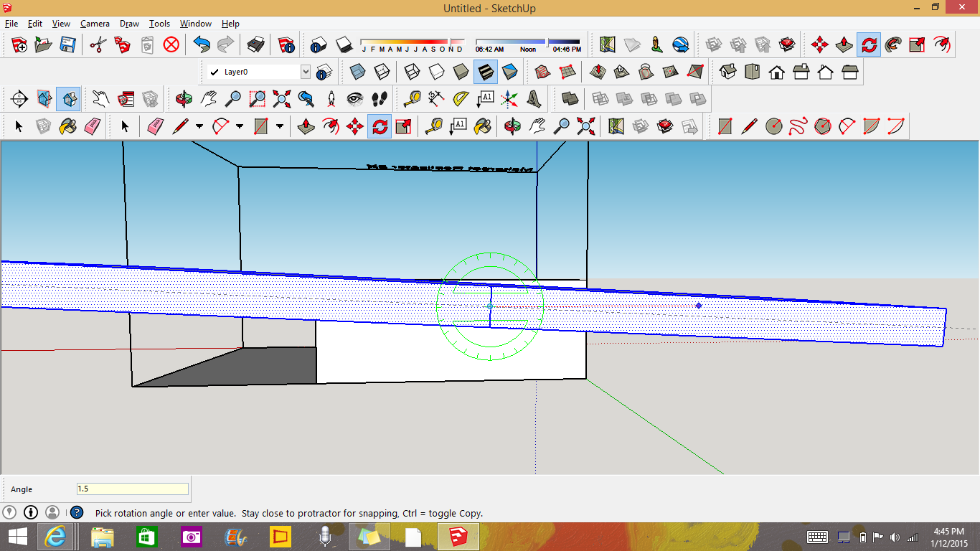980x551 pixels.
Task: Open the Draw menu
Action: [129, 24]
